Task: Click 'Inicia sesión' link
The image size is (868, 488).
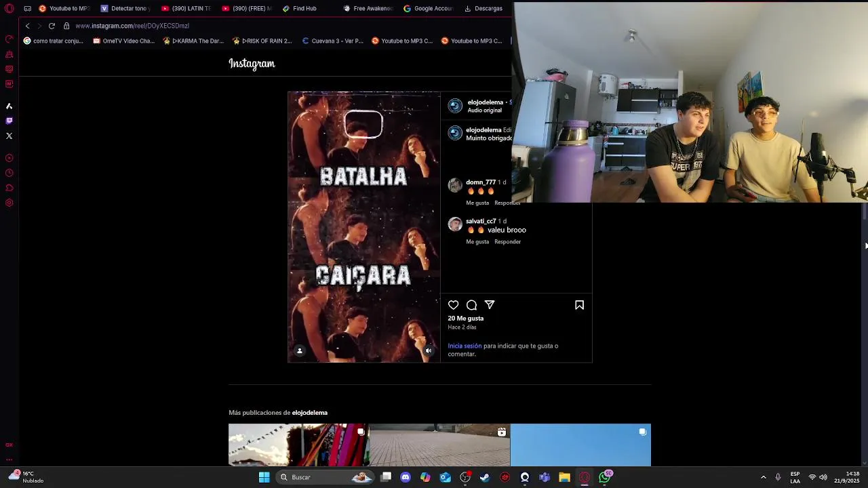Action: (465, 346)
